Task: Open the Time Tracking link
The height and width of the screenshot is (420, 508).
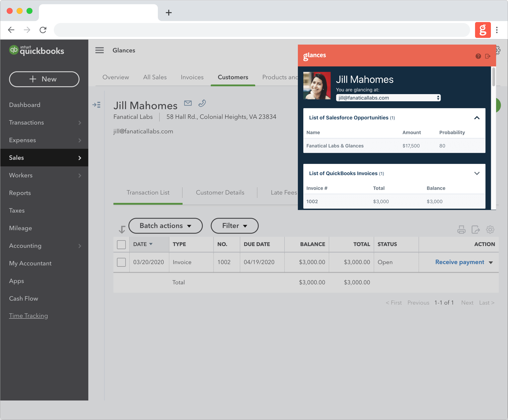Action: (x=28, y=316)
